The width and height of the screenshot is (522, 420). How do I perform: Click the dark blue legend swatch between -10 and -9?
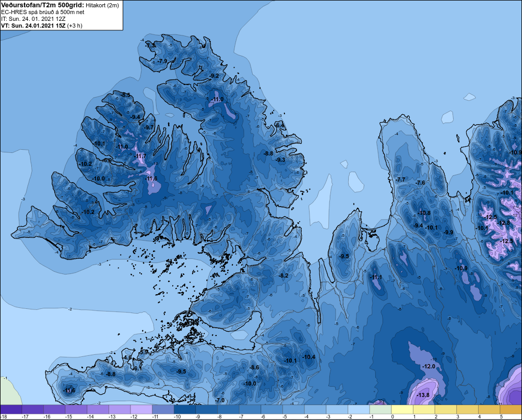[185, 410]
